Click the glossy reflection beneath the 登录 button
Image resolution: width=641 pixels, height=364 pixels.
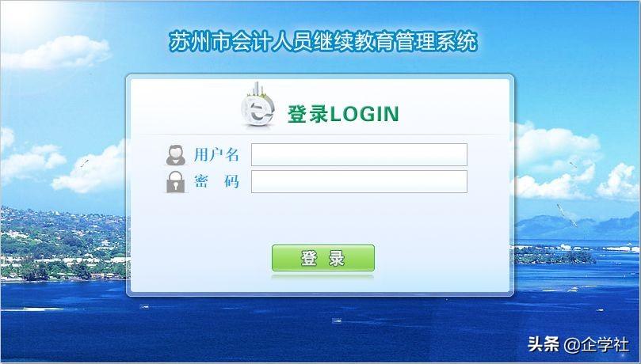click(x=323, y=277)
